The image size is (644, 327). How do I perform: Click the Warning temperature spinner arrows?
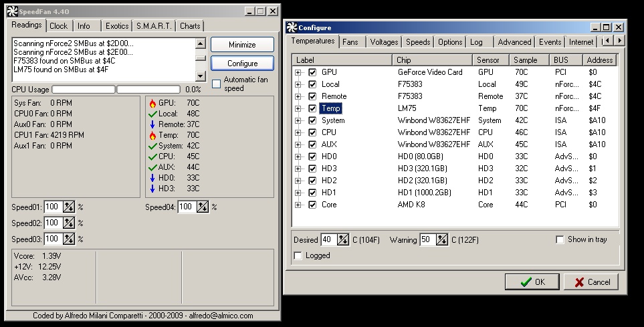coord(442,239)
